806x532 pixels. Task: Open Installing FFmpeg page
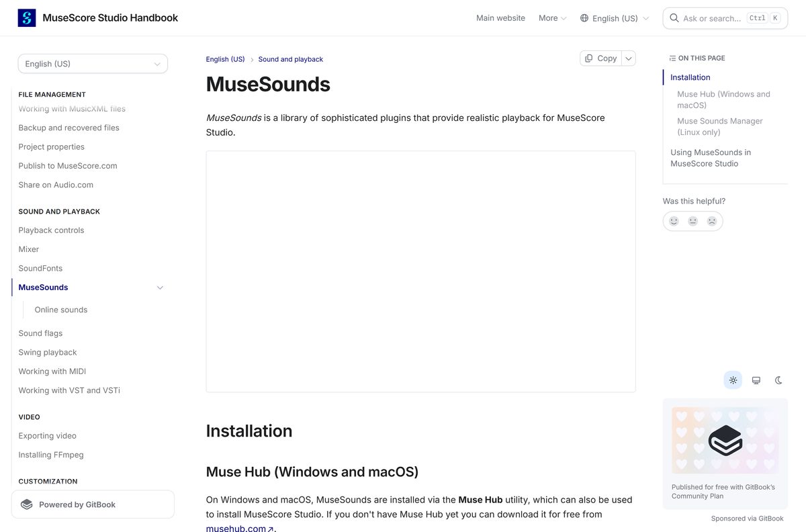coord(51,455)
